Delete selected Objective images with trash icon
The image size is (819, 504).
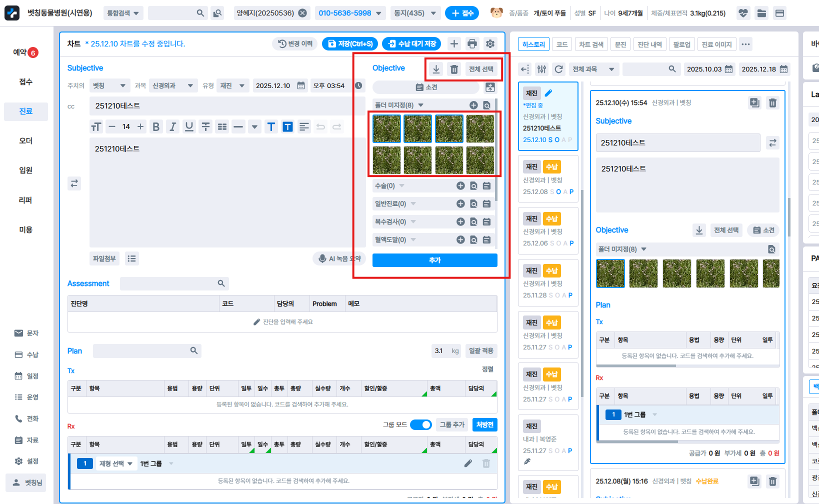coord(454,69)
